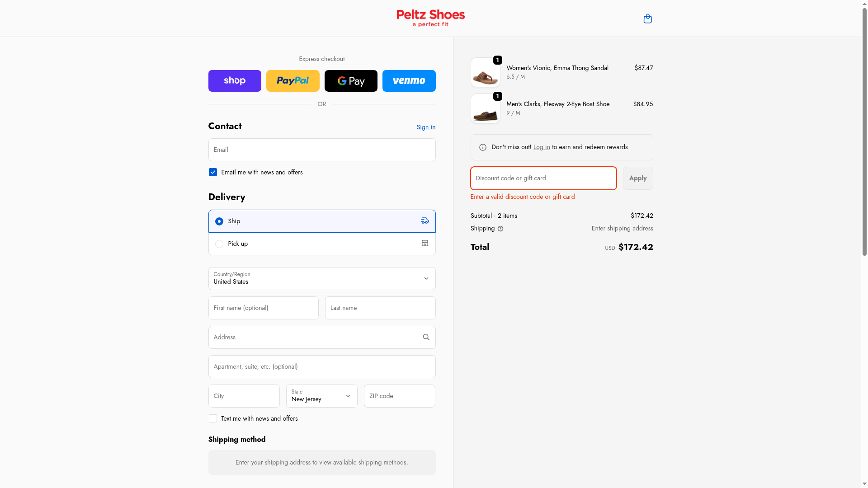Uncheck Email me with news and offers
Image resolution: width=868 pixels, height=488 pixels.
(x=213, y=172)
